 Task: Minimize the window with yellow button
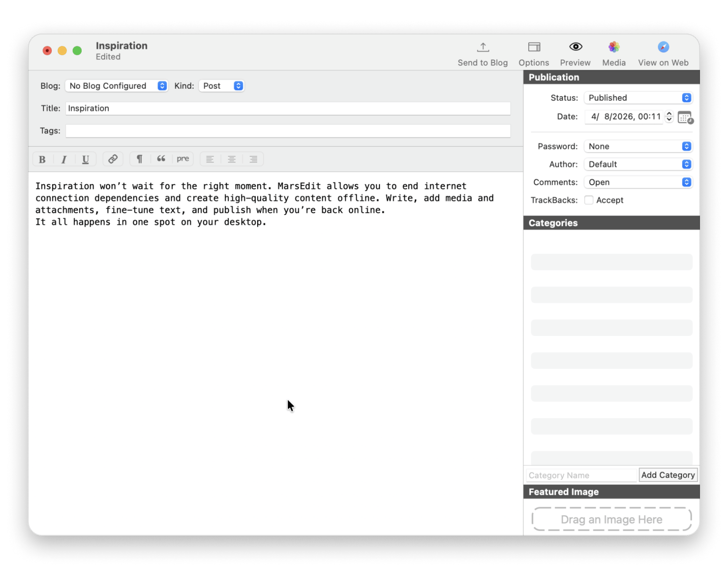coord(62,50)
